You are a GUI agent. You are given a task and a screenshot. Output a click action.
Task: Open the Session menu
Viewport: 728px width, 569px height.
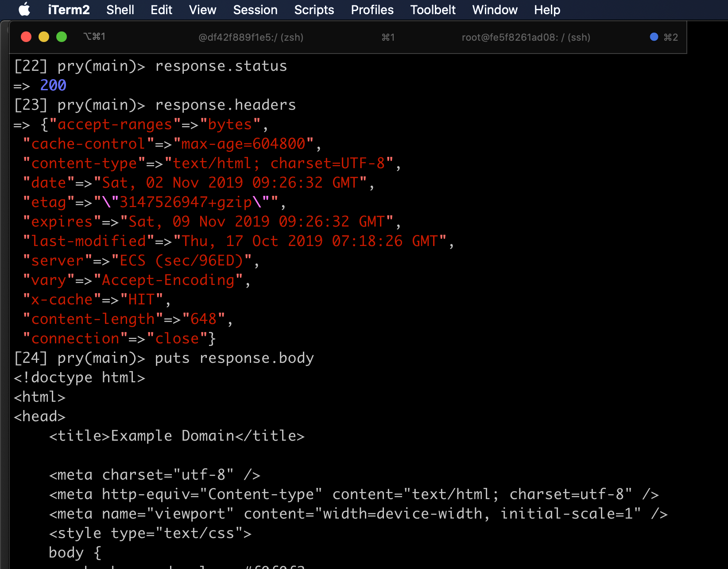tap(255, 10)
